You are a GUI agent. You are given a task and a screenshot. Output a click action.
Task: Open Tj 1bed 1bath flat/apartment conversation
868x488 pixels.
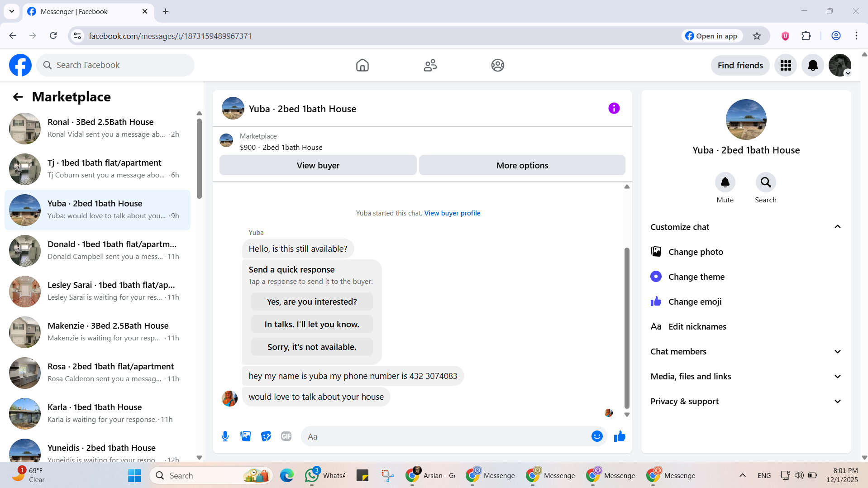97,169
